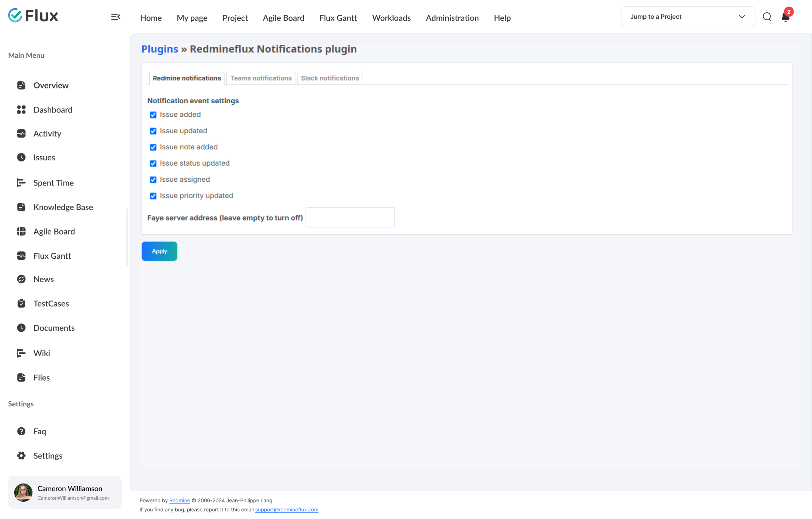This screenshot has width=812, height=519.
Task: Open Spent Time sidebar label
Action: click(x=54, y=183)
